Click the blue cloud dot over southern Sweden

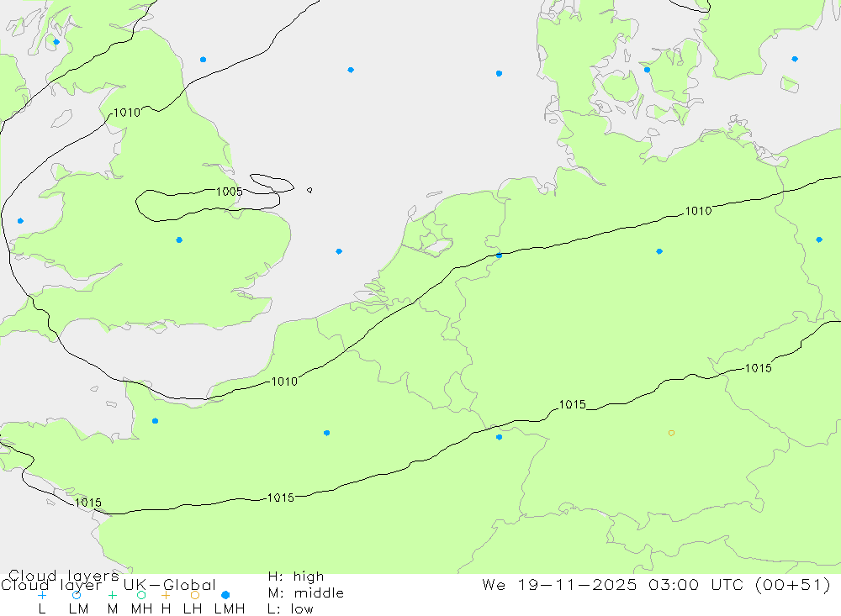tap(795, 59)
